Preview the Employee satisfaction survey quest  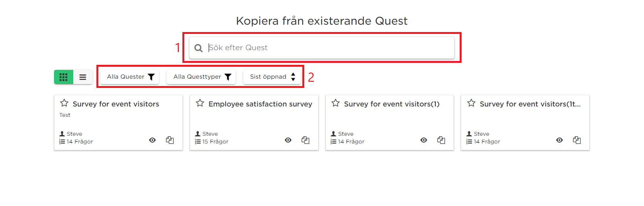(x=288, y=140)
